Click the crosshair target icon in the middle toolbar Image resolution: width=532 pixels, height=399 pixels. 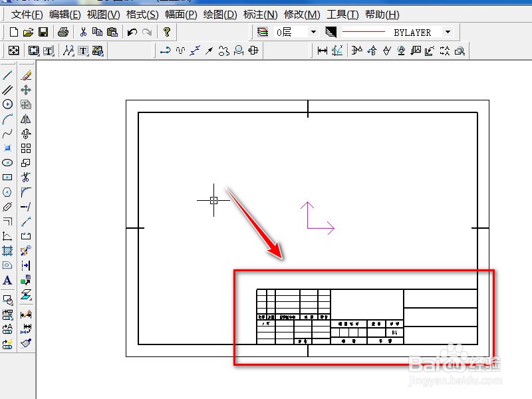253,51
